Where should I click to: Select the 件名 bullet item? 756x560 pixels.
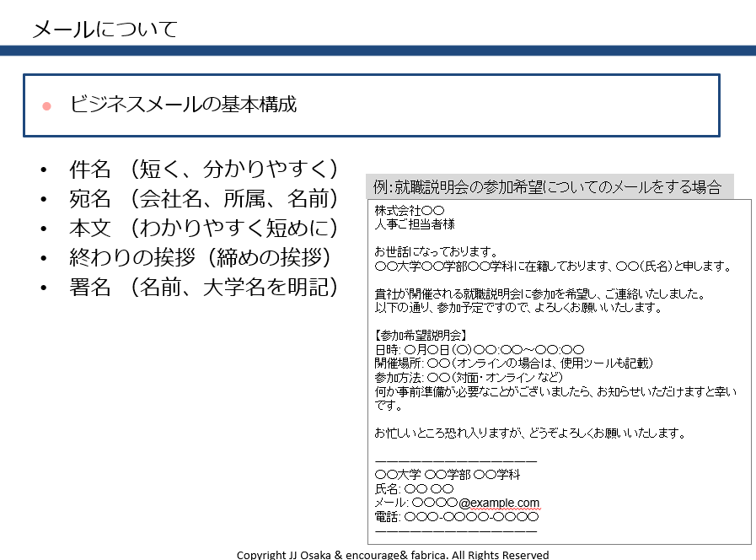203,169
